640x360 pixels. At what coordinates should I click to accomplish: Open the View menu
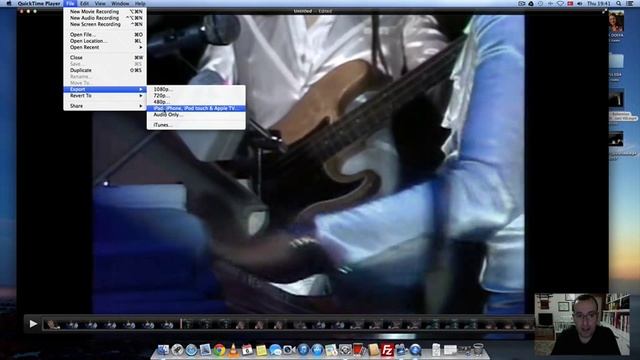[100, 3]
